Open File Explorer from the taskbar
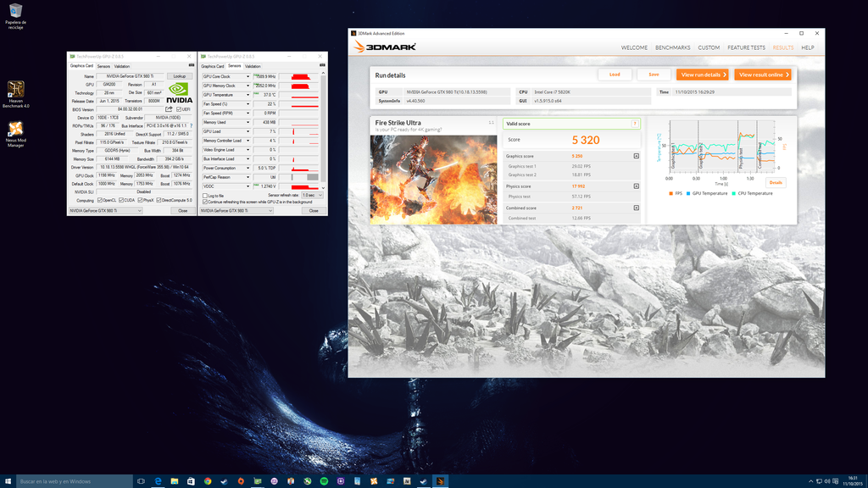Viewport: 868px width, 488px height. (175, 481)
